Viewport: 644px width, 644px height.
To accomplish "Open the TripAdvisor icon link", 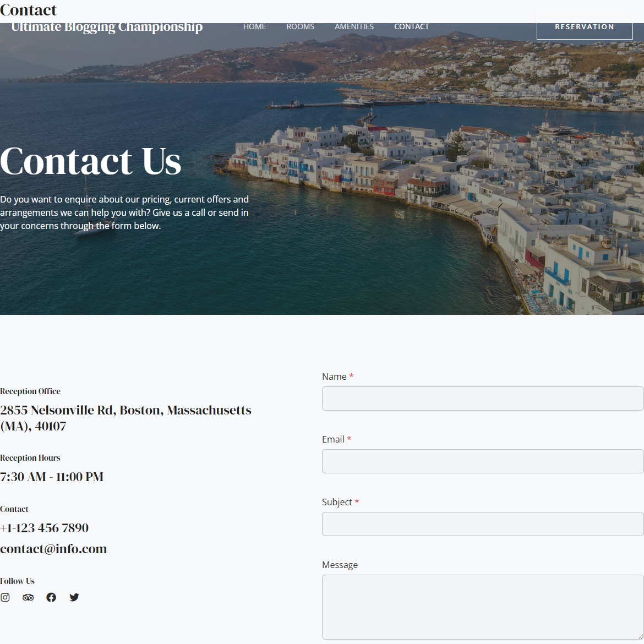I will tap(28, 597).
